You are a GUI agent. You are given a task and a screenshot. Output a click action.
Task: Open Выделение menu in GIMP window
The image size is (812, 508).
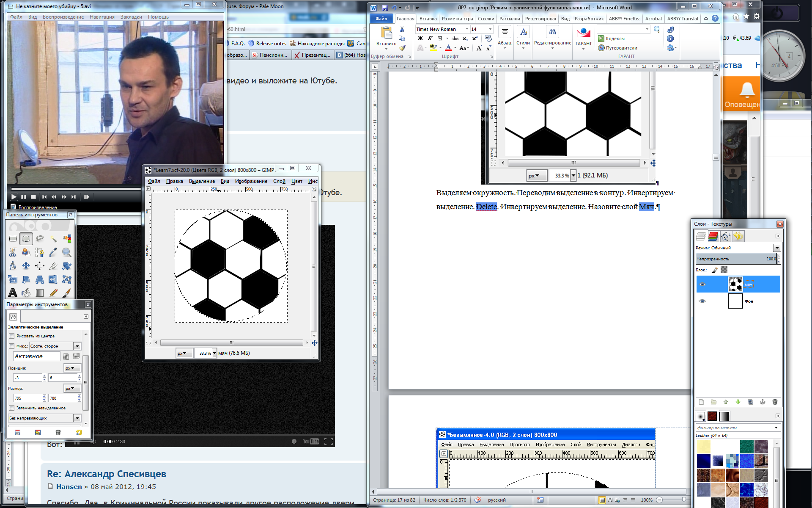[x=202, y=181]
